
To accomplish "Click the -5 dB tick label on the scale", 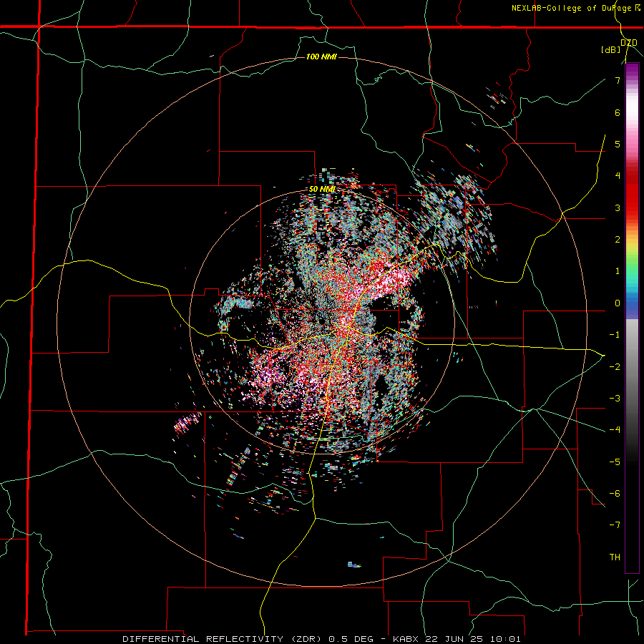I will pyautogui.click(x=615, y=462).
